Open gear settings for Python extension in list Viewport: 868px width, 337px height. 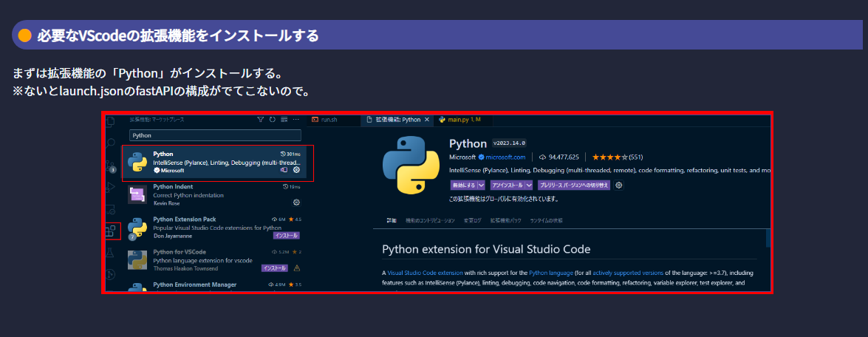(x=296, y=170)
